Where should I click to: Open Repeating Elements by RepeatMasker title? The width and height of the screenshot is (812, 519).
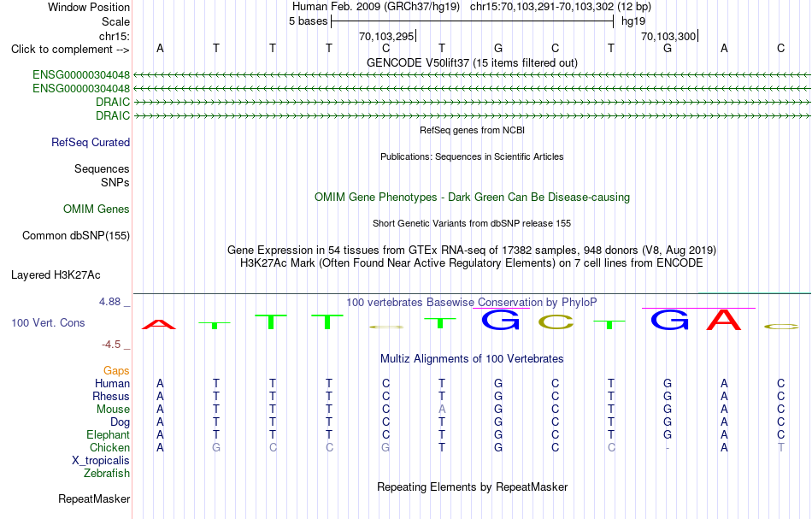472,487
